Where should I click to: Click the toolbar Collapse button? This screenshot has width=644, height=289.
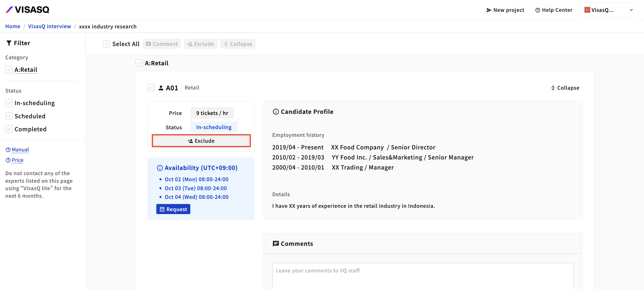[x=238, y=44]
